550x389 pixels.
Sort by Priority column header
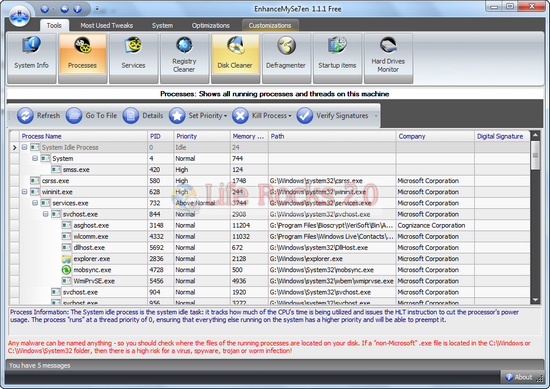(202, 136)
